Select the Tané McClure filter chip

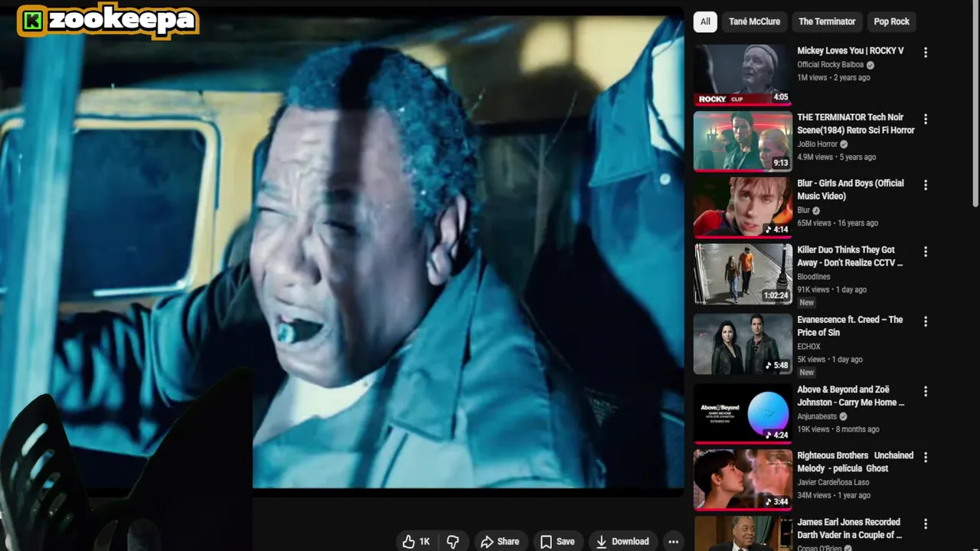click(754, 21)
